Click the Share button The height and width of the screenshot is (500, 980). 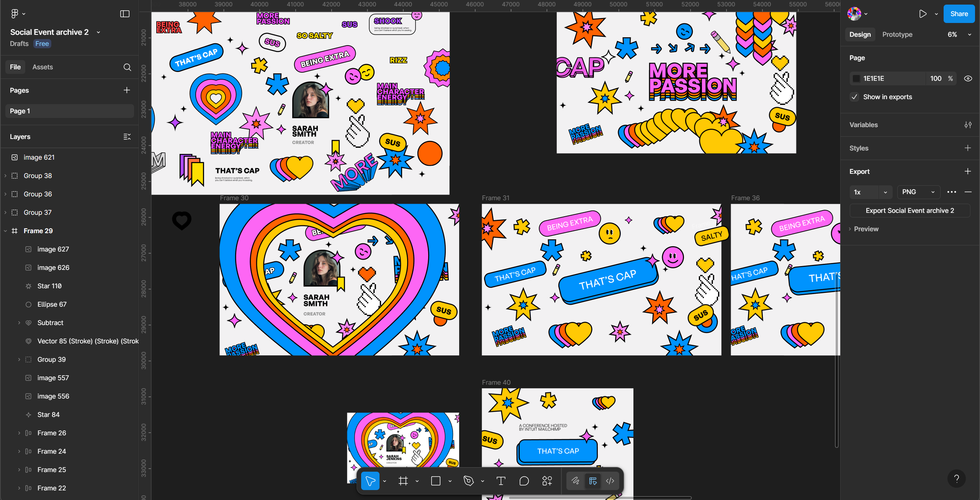pyautogui.click(x=959, y=14)
